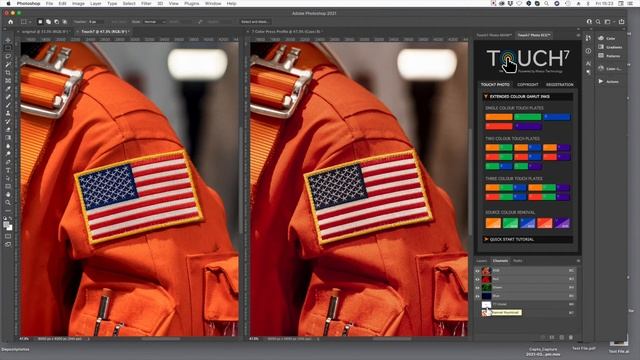This screenshot has height=360, width=640.
Task: Open Photoshop application menu
Action: point(28,3)
